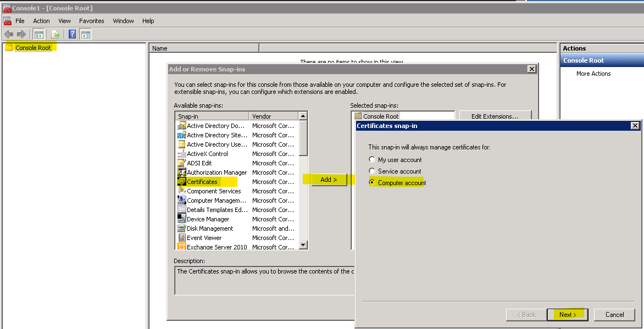
Task: Click the Certificates snap-in icon in list
Action: (x=181, y=182)
